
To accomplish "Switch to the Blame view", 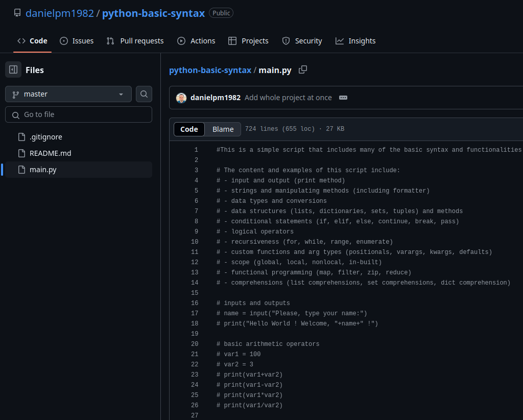I will tap(223, 129).
